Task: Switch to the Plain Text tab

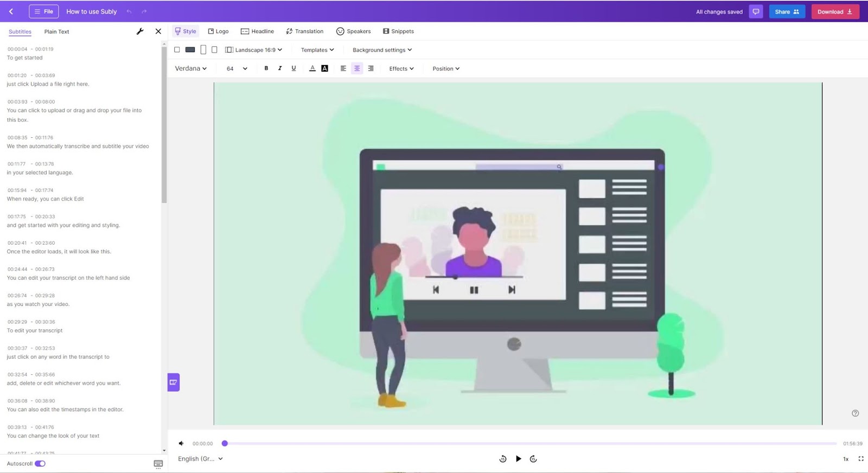Action: [x=56, y=31]
